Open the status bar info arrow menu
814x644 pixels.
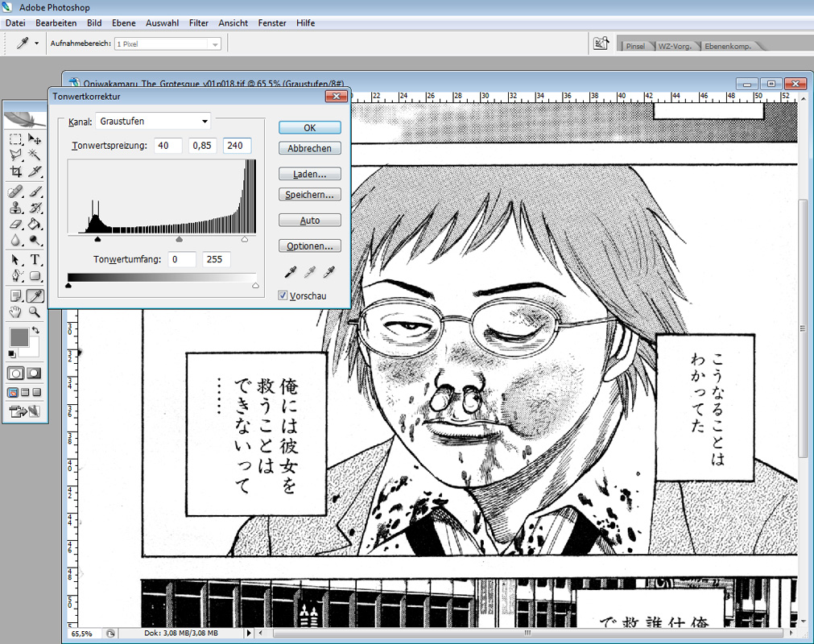click(x=249, y=633)
